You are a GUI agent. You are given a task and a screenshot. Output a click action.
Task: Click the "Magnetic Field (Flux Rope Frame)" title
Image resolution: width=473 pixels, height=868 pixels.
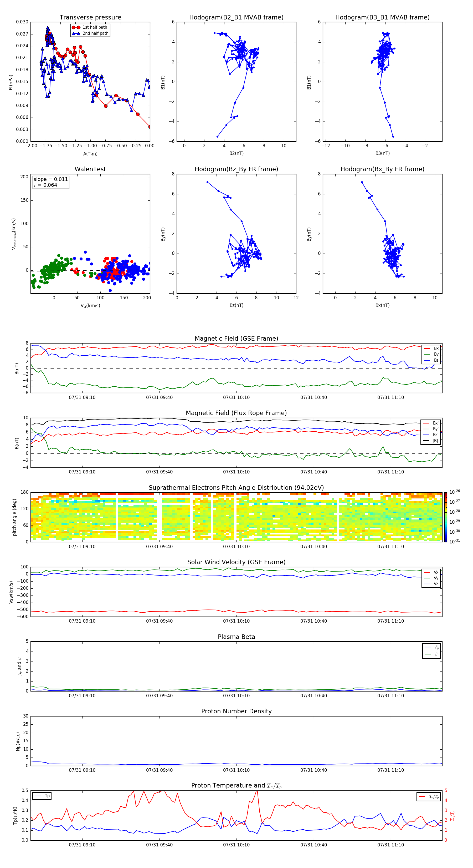236,413
